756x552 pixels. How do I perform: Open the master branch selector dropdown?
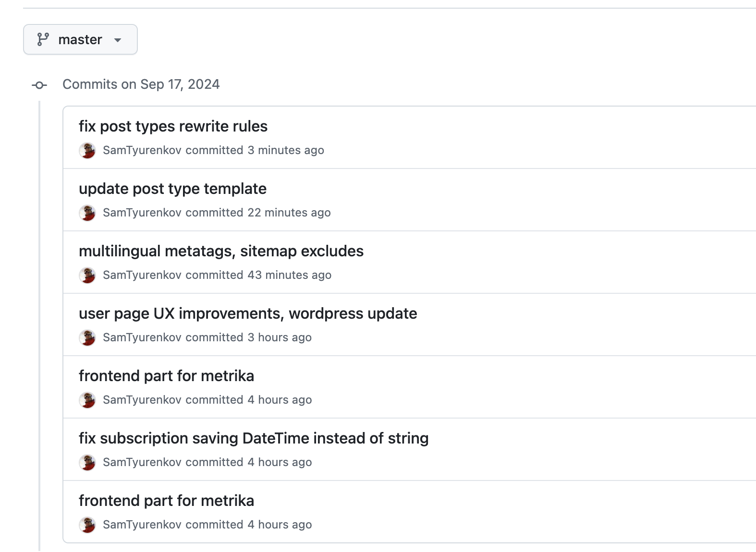click(x=80, y=39)
